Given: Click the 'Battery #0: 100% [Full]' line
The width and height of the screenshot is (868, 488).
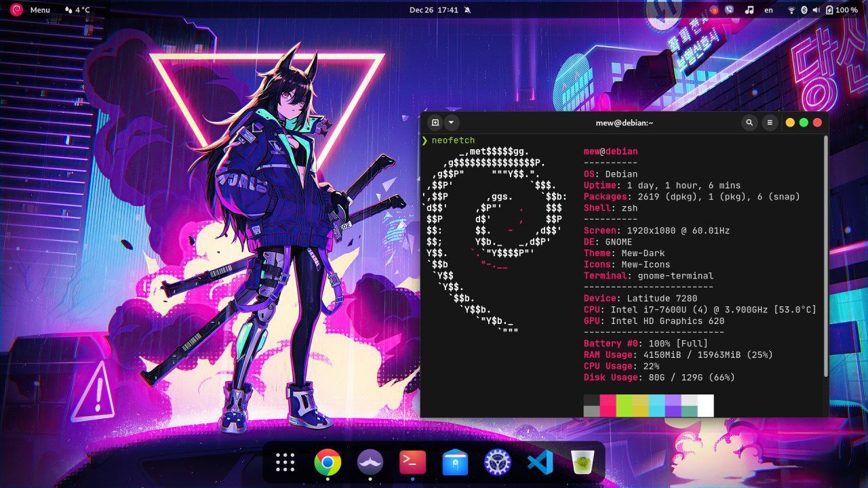Looking at the screenshot, I should pyautogui.click(x=646, y=344).
